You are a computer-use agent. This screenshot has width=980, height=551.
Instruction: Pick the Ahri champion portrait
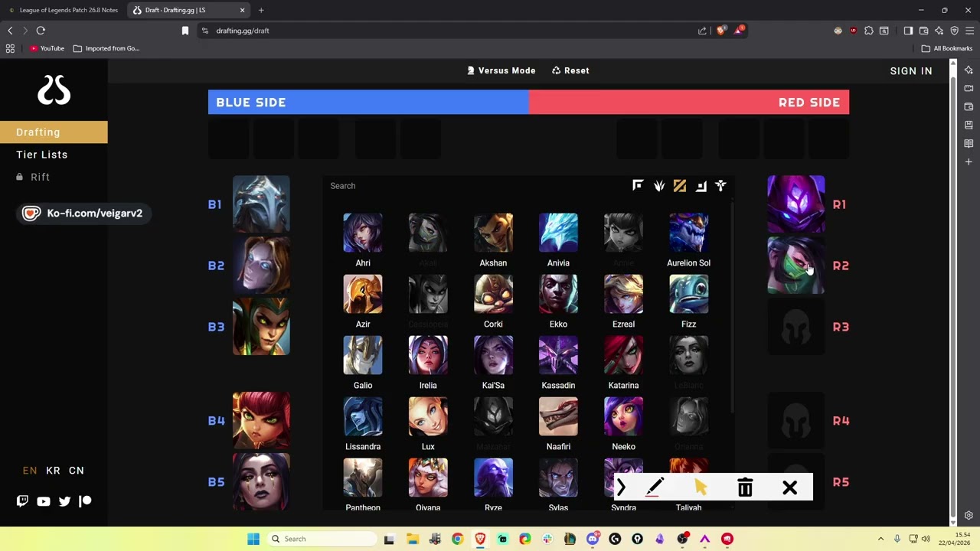coord(363,233)
